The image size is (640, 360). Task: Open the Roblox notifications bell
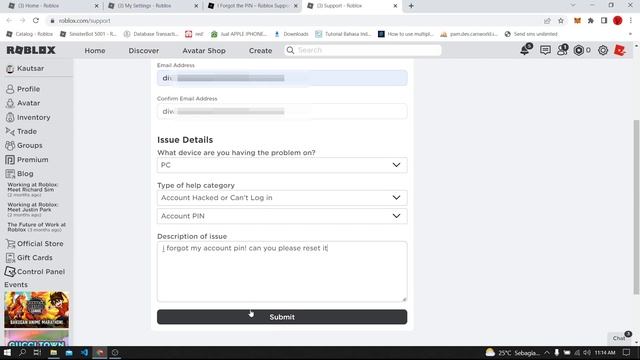click(x=525, y=50)
